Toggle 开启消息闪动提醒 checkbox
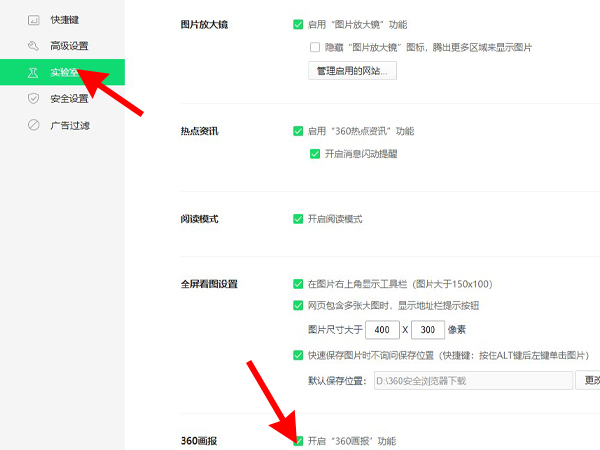 click(315, 154)
